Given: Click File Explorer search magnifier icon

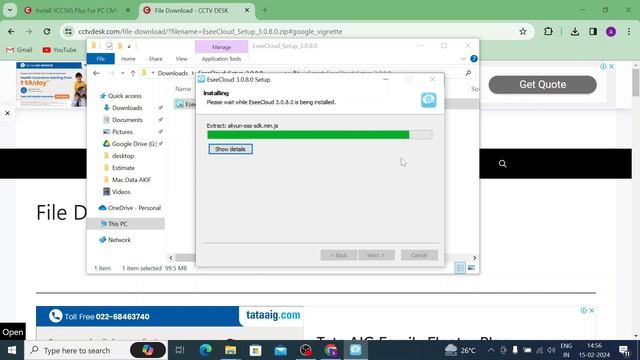Looking at the screenshot, I should click(468, 73).
